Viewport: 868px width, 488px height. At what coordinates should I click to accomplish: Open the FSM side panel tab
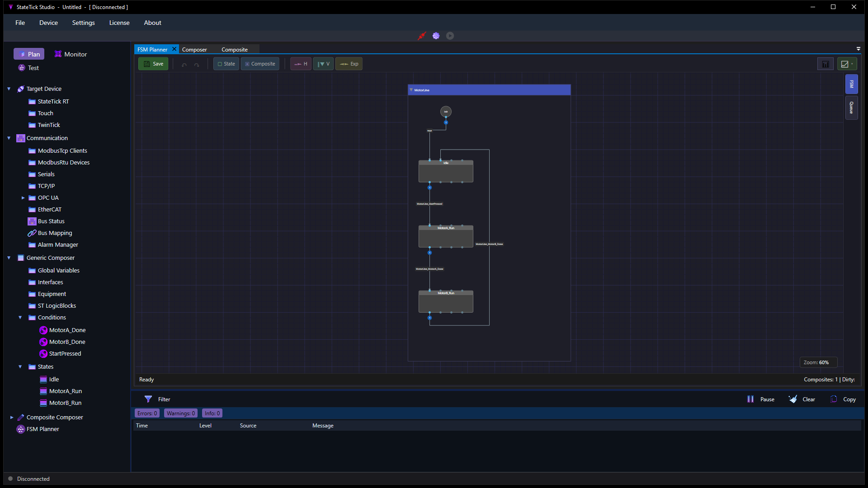(851, 84)
